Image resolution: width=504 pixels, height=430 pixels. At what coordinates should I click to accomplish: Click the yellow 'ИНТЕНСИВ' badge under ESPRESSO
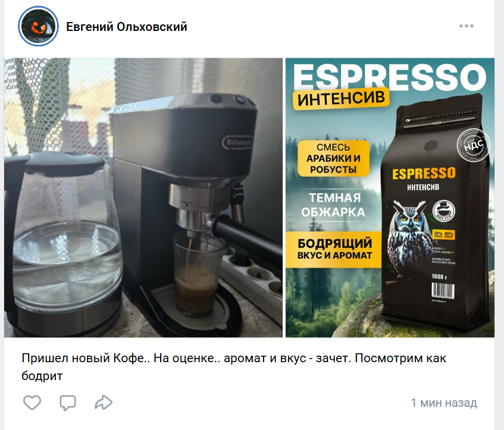[x=341, y=98]
